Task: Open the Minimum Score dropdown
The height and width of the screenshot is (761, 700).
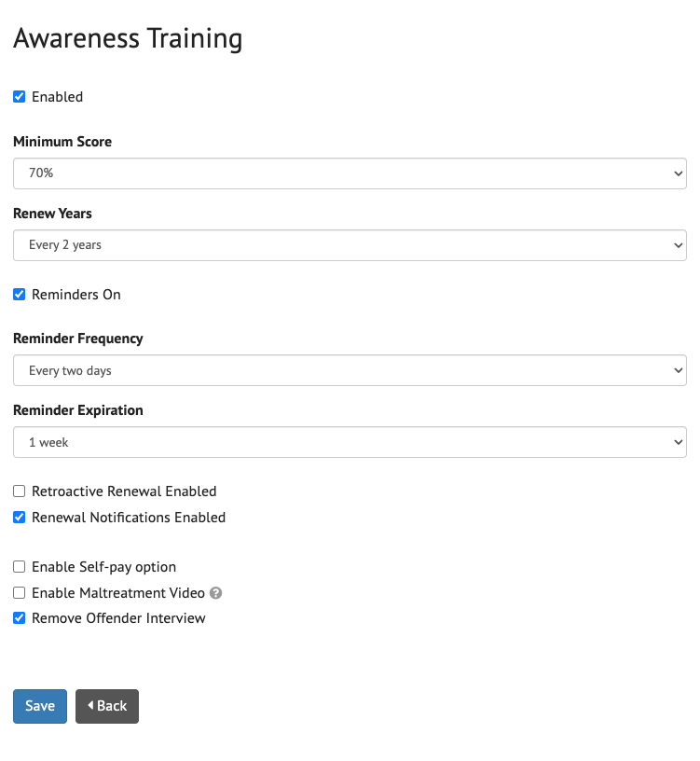Action: (x=350, y=173)
